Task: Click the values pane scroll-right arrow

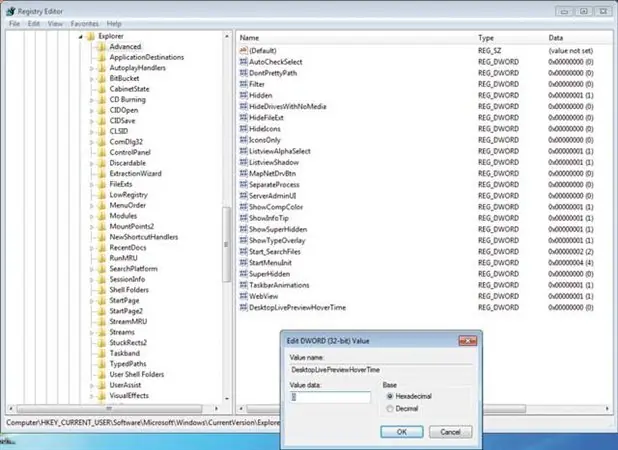Action: [x=607, y=409]
